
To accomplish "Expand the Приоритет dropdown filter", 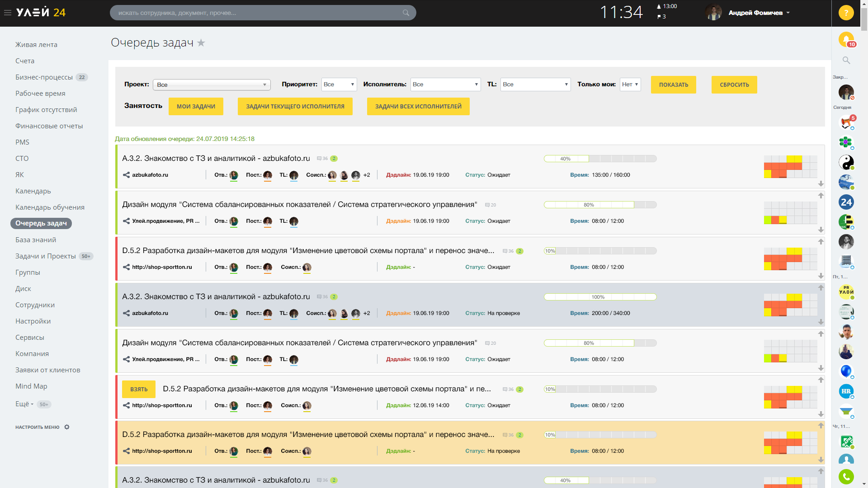I will [338, 84].
